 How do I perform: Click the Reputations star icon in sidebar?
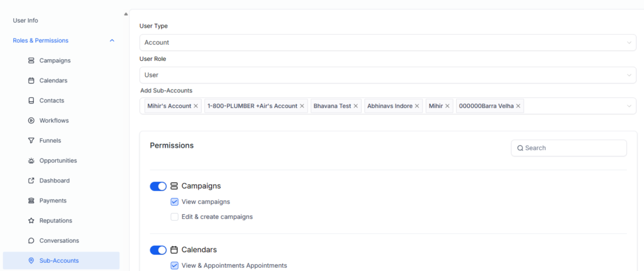click(x=31, y=221)
